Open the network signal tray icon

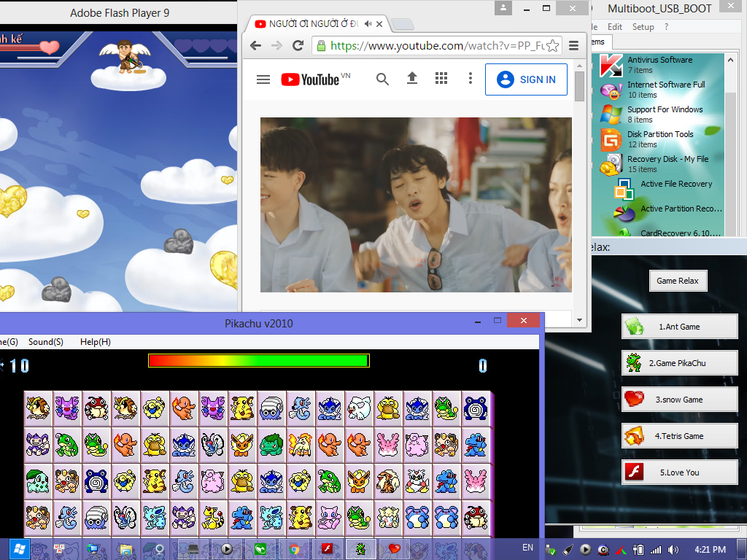tap(656, 550)
